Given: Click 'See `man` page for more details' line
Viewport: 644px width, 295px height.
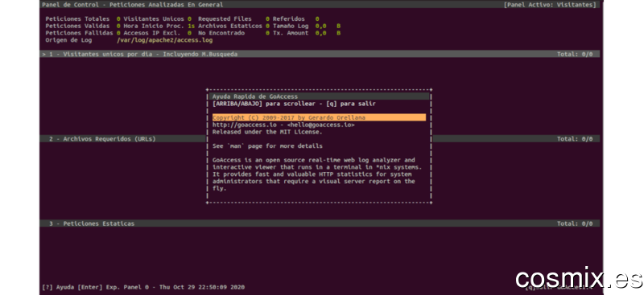Looking at the screenshot, I should tap(267, 145).
